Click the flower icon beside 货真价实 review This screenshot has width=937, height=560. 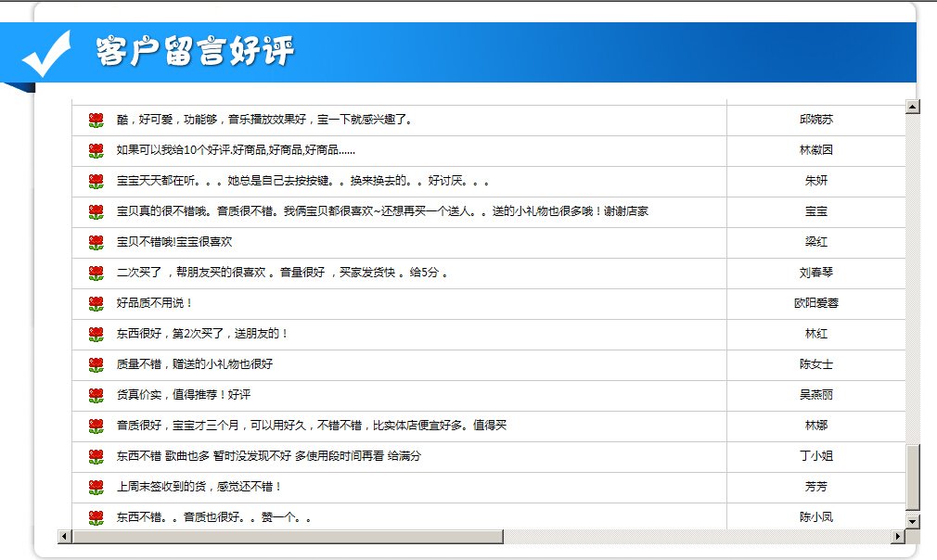point(96,395)
